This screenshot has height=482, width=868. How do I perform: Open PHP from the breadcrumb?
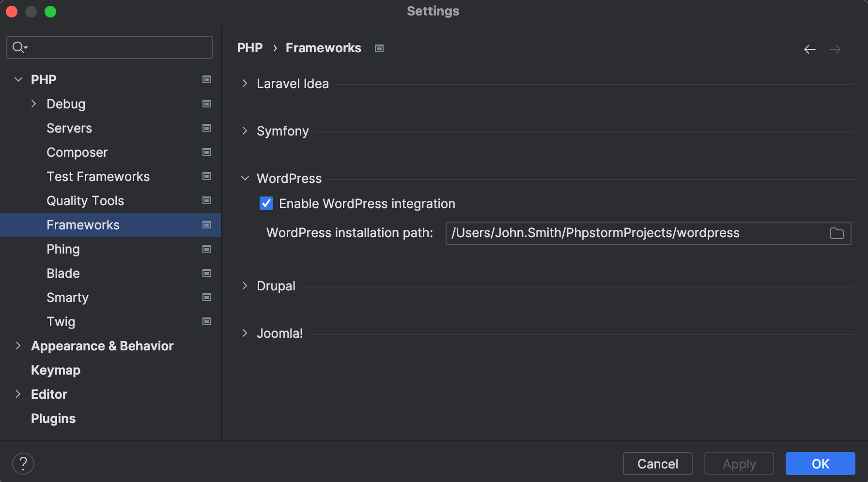(250, 47)
